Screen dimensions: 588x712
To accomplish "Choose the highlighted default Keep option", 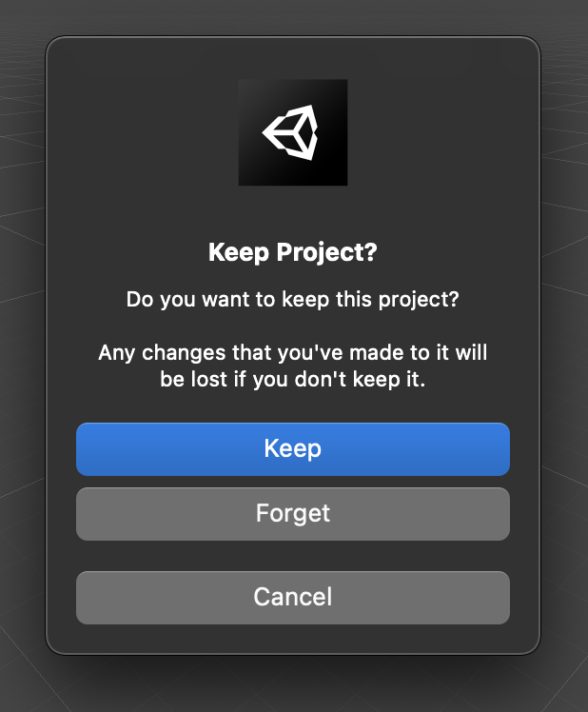I will (293, 448).
